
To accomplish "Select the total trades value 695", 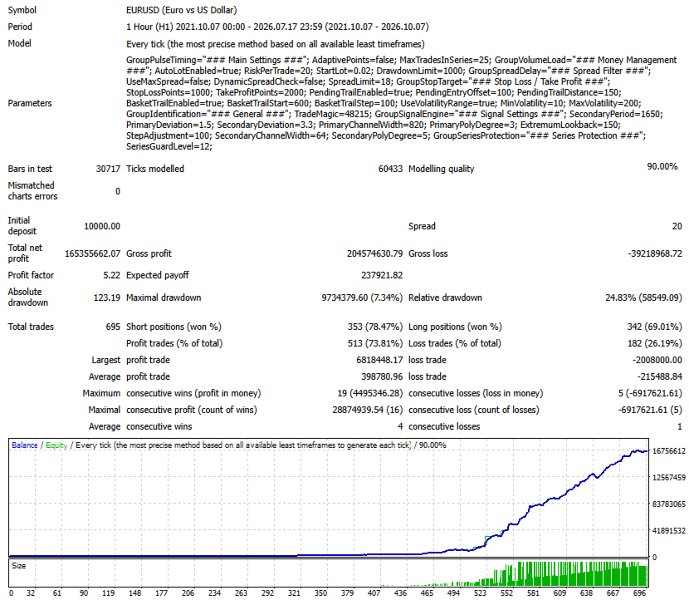I will 113,327.
